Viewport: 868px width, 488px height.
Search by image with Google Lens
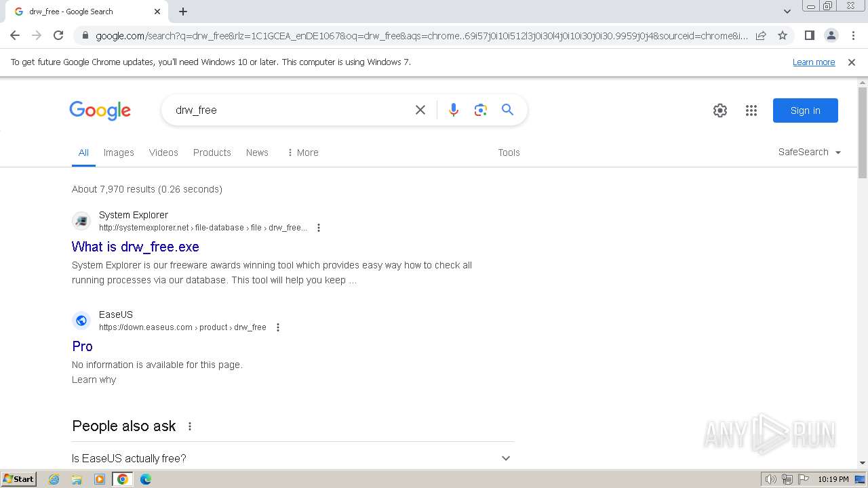coord(481,110)
